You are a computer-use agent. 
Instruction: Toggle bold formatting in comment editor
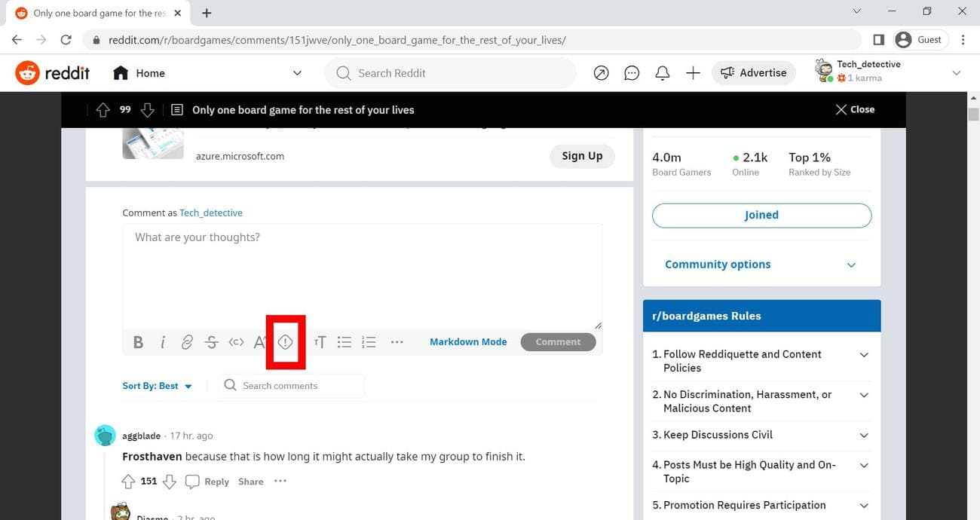[x=138, y=342]
